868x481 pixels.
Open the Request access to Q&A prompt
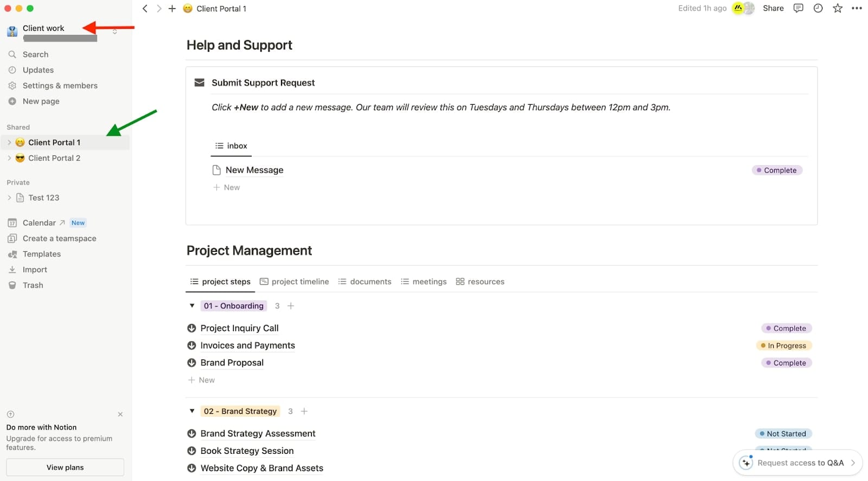(797, 463)
